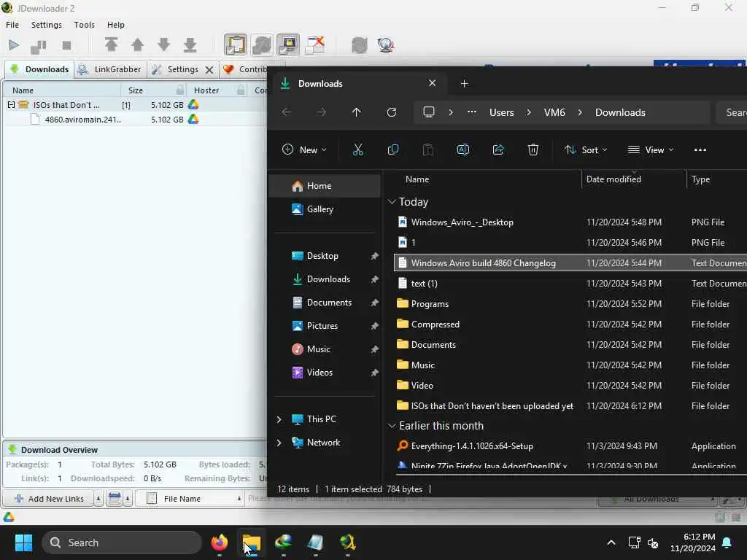Toggle premium usage icon in JDownloader toolbar

(288, 44)
